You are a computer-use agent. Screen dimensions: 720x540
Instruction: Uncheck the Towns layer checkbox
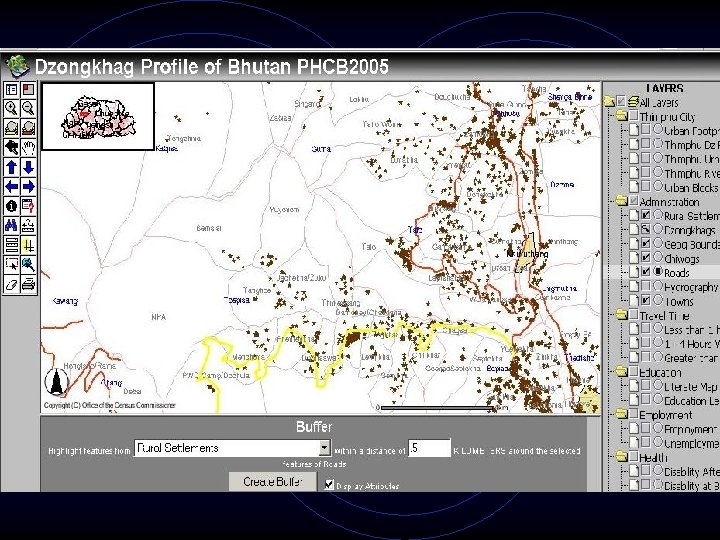point(646,300)
